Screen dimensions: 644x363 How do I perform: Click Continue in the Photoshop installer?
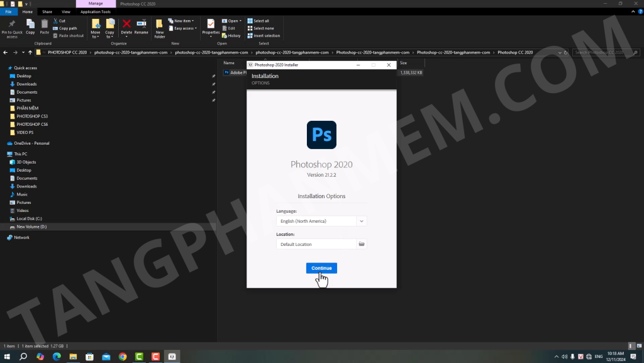point(321,268)
